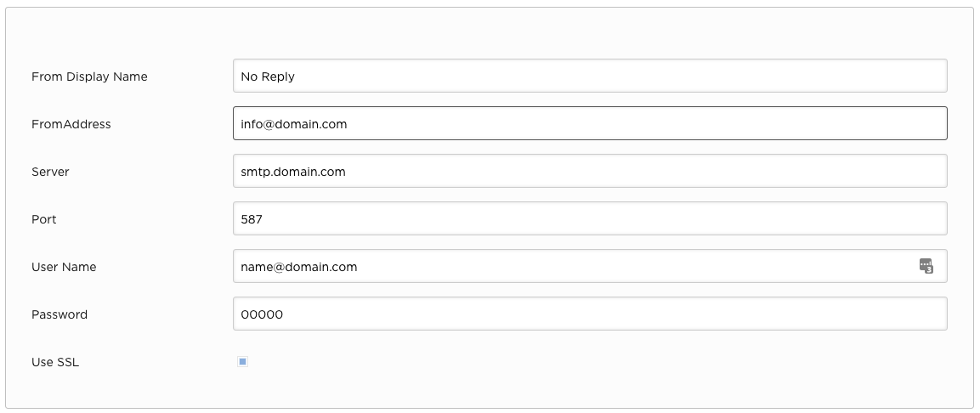Click the '587' port number text
The height and width of the screenshot is (413, 980).
(x=252, y=219)
